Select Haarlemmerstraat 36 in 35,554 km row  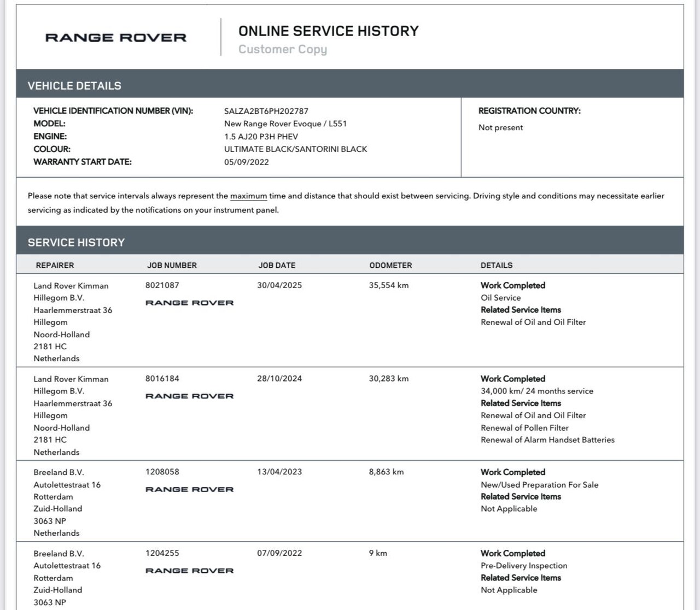[73, 310]
